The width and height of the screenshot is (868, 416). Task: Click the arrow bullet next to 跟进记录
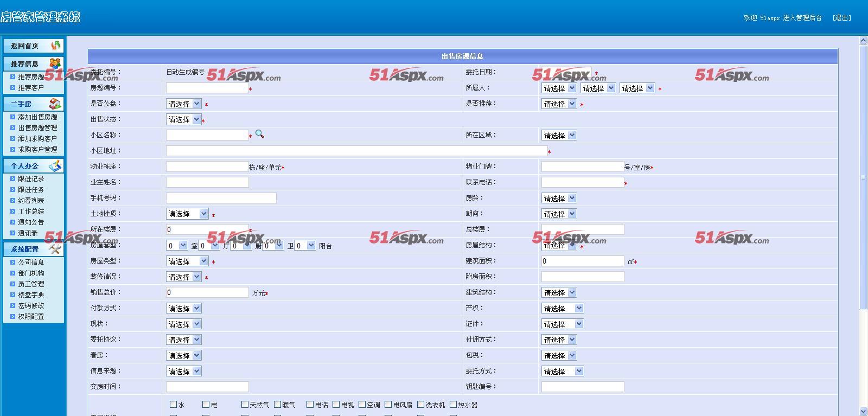click(13, 178)
